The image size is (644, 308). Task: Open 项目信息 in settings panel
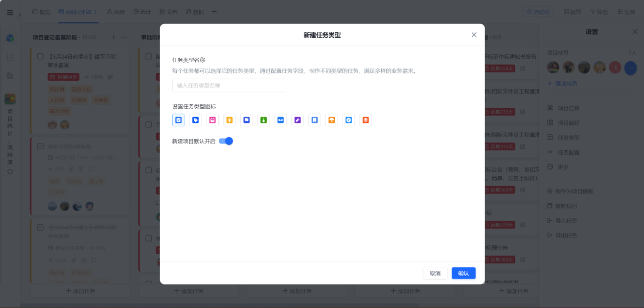pyautogui.click(x=563, y=108)
